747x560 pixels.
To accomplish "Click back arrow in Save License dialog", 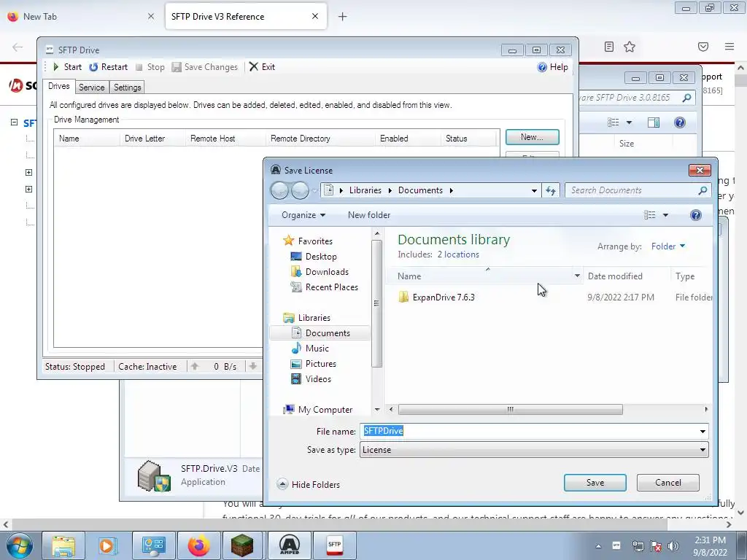I will click(x=279, y=190).
